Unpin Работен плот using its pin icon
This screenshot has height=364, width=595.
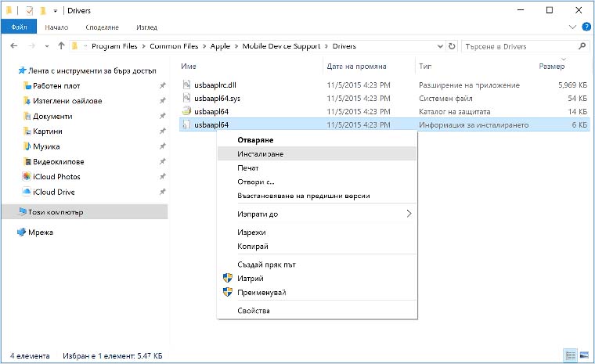[162, 85]
